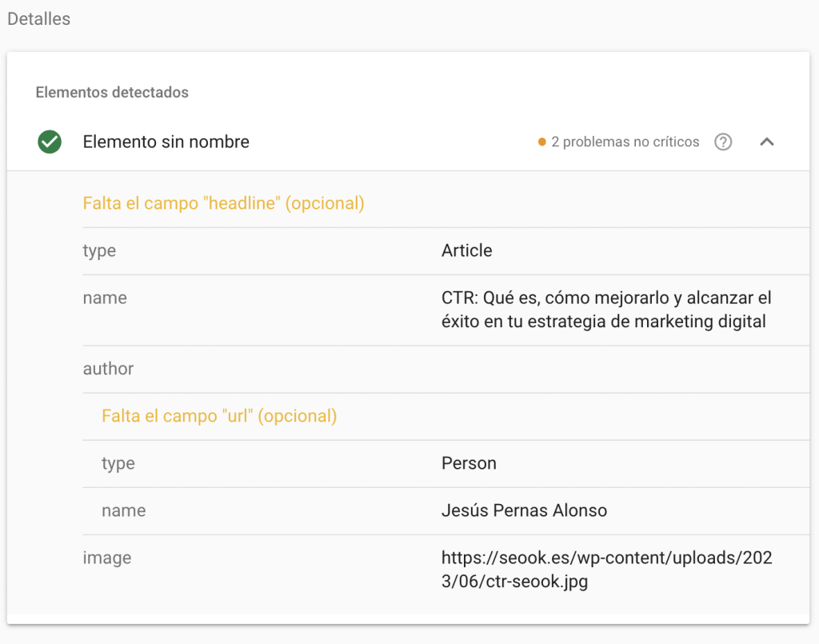The height and width of the screenshot is (644, 819).
Task: Click the image row label
Action: pos(106,558)
